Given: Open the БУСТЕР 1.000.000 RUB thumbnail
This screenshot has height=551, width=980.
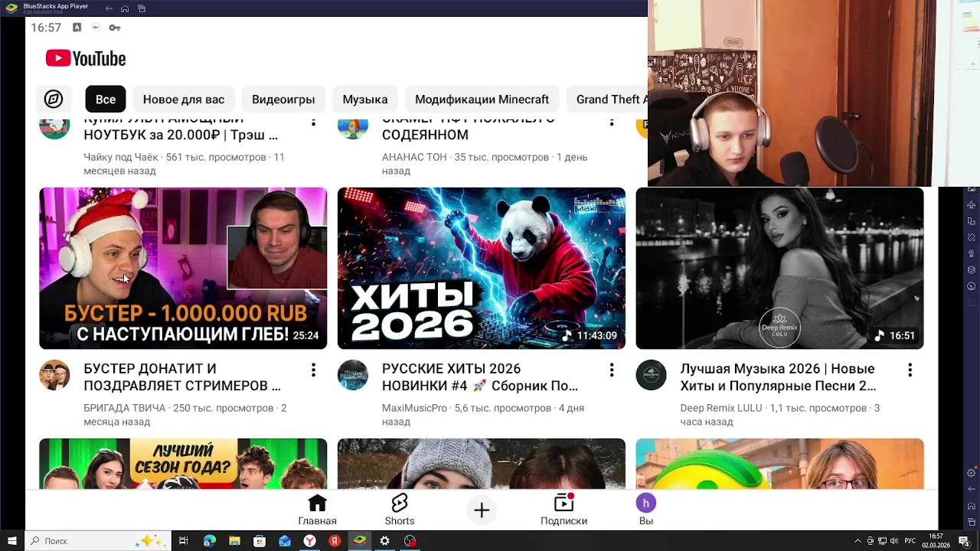Looking at the screenshot, I should click(183, 269).
